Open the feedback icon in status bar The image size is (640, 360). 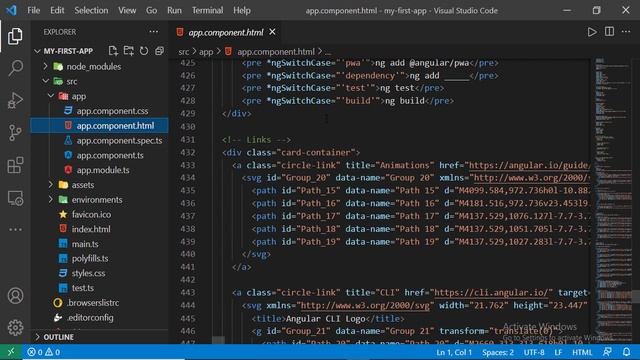[607, 352]
